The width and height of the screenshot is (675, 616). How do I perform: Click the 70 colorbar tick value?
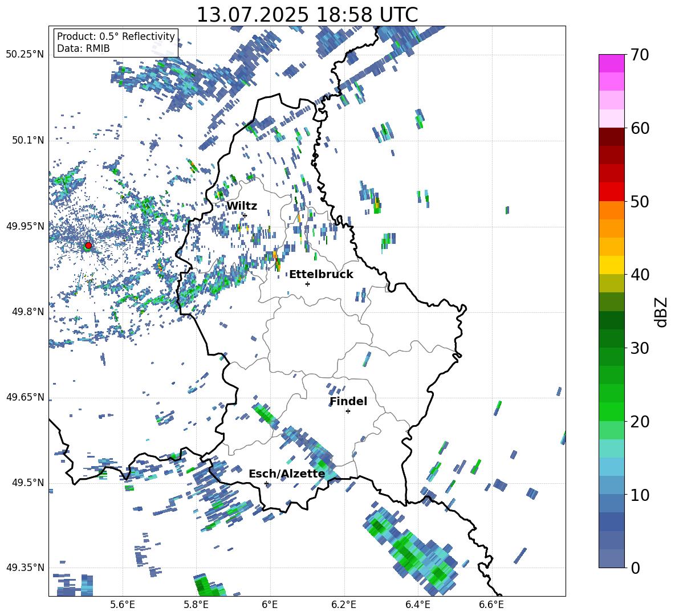point(640,55)
